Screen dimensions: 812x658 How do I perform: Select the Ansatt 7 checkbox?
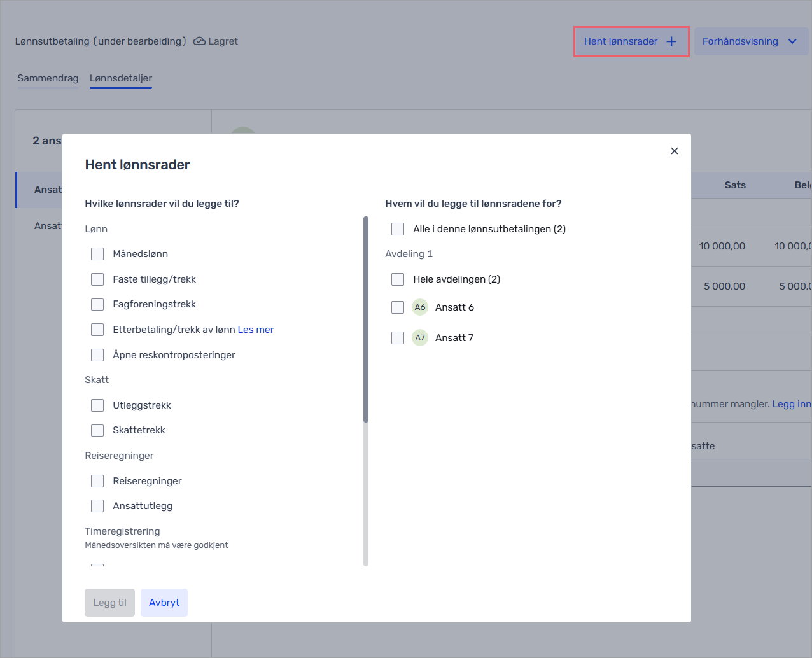pyautogui.click(x=398, y=338)
